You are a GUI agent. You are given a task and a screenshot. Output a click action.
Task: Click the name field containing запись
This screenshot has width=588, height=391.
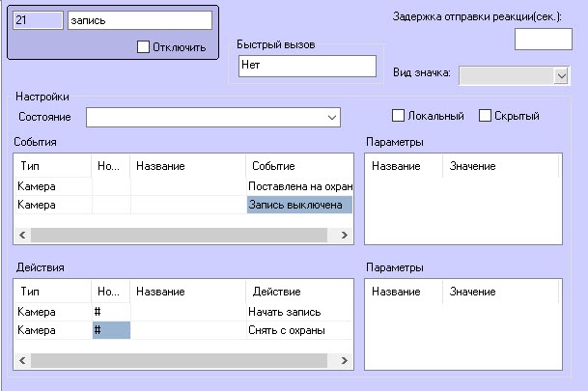point(140,20)
